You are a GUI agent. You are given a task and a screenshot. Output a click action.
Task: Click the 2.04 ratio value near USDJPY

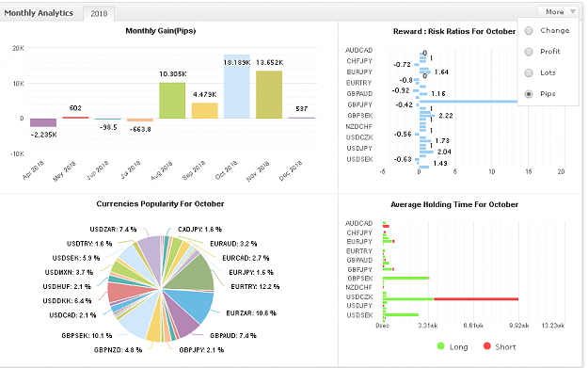[x=444, y=152]
